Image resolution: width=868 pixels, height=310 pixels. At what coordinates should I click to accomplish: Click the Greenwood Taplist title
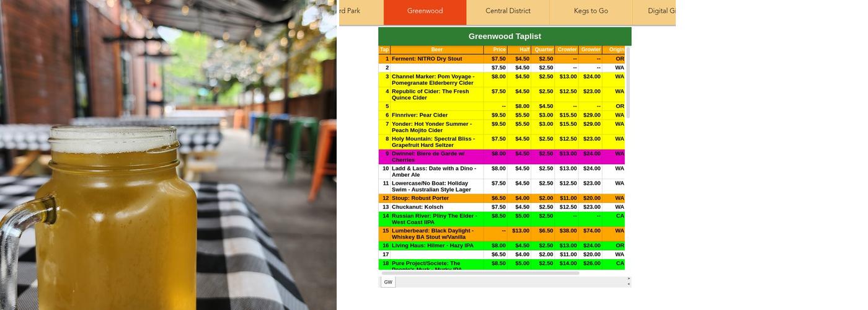click(x=505, y=37)
